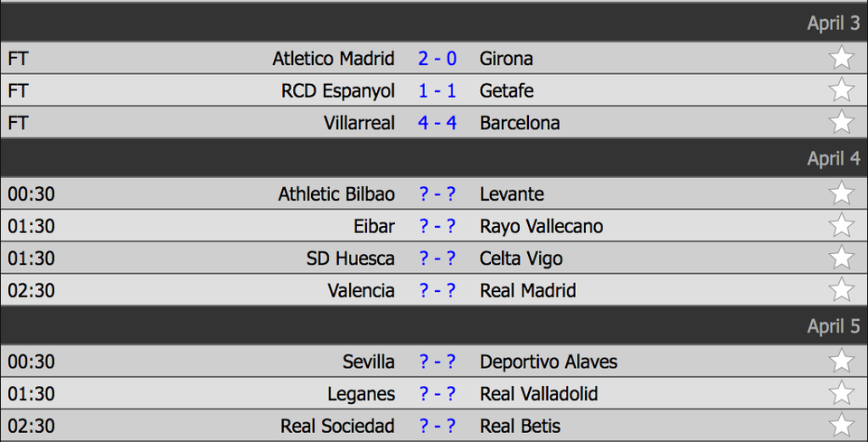
Task: Click the star for SD Huesca match
Action: 842,258
